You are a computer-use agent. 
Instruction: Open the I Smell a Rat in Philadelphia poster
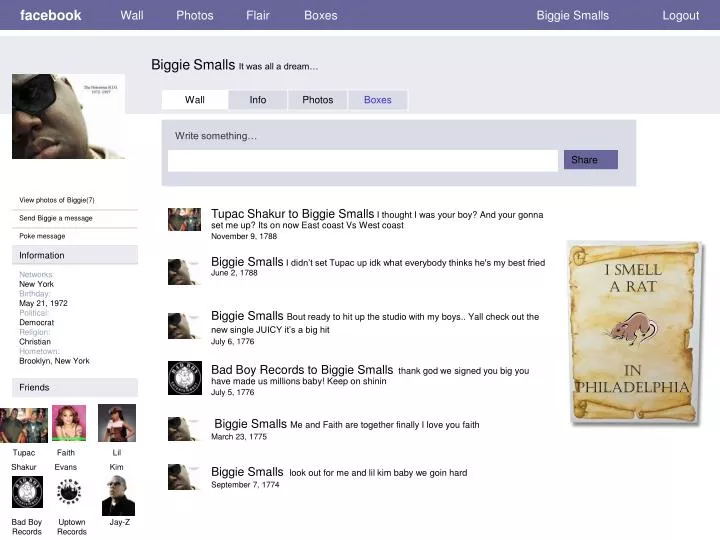coord(635,333)
